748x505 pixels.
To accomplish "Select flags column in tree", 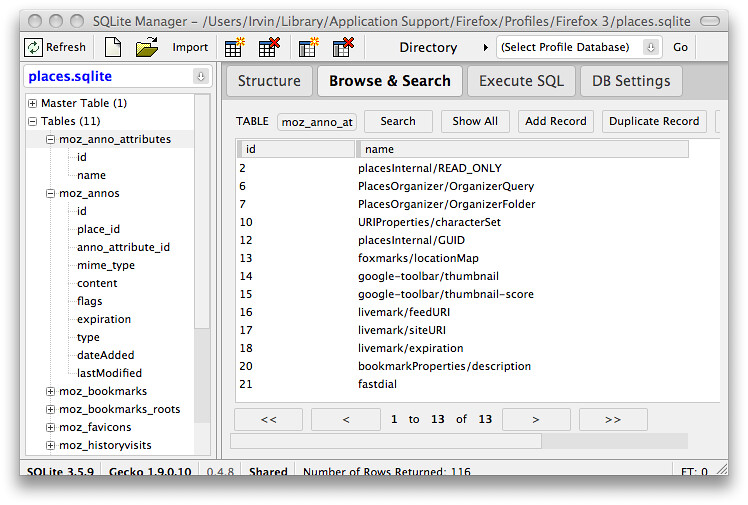I will [89, 301].
